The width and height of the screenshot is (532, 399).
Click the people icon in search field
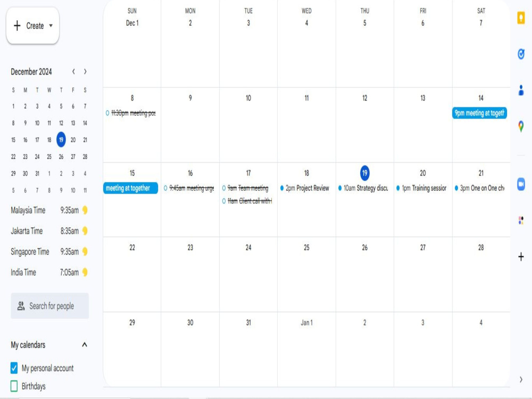(21, 306)
